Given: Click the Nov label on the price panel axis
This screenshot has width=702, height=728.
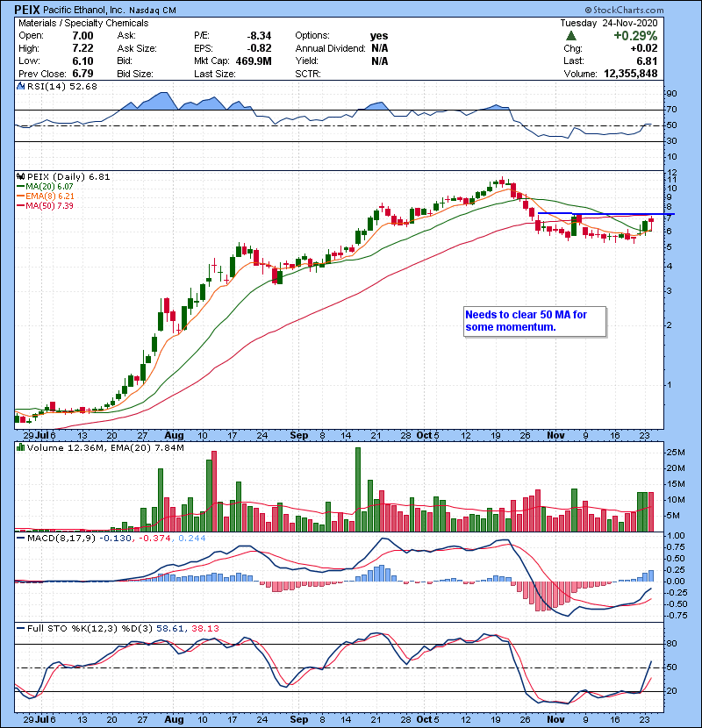Looking at the screenshot, I should click(x=555, y=436).
